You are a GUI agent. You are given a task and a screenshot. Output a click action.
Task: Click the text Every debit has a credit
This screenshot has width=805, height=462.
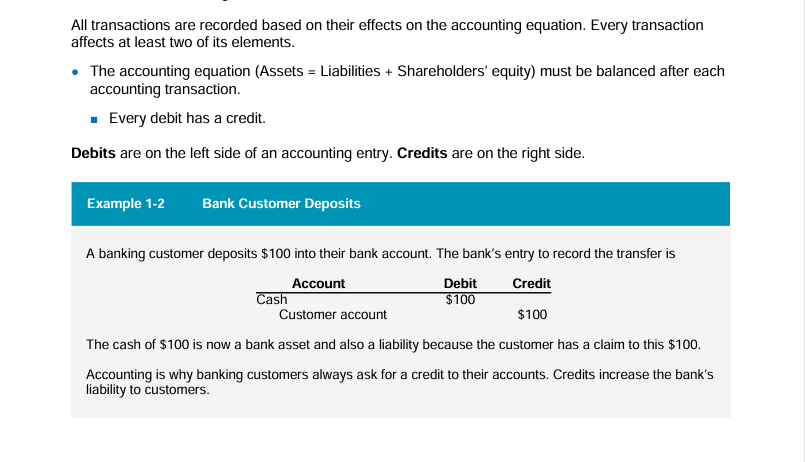[x=187, y=118]
